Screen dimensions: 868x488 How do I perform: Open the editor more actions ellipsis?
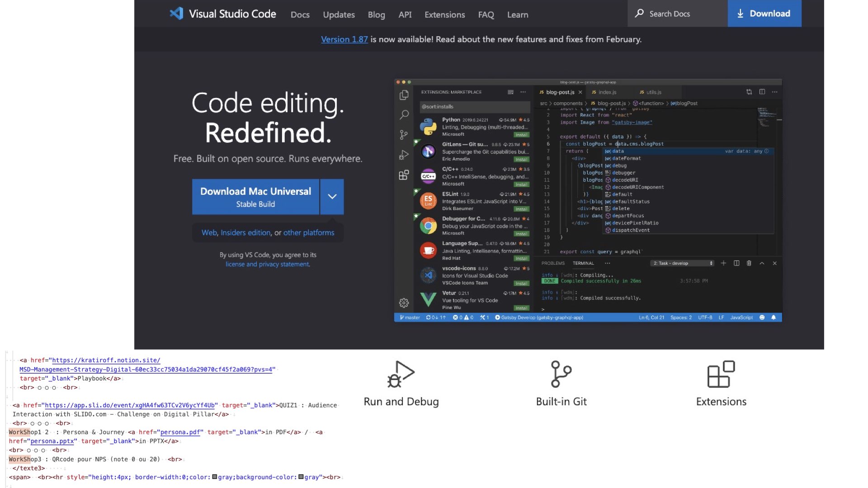(775, 92)
